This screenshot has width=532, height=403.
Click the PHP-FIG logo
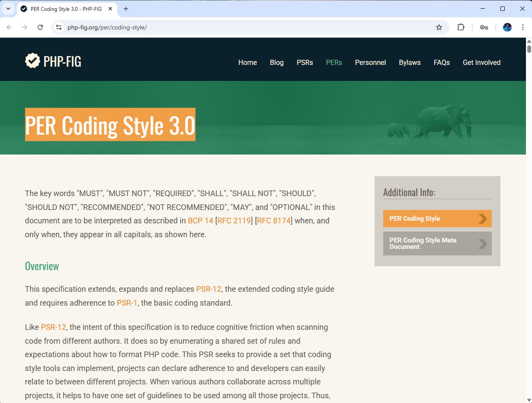[53, 61]
